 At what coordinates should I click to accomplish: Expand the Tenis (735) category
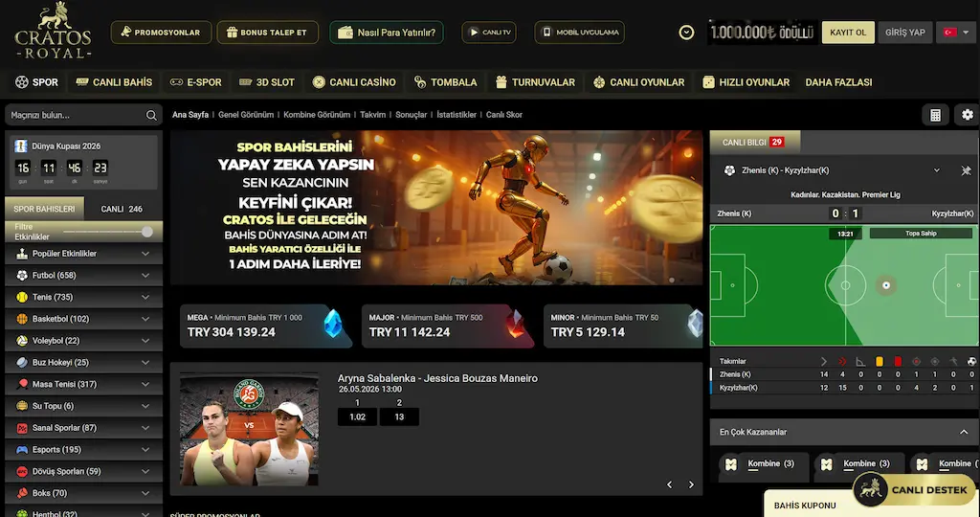[x=145, y=297]
